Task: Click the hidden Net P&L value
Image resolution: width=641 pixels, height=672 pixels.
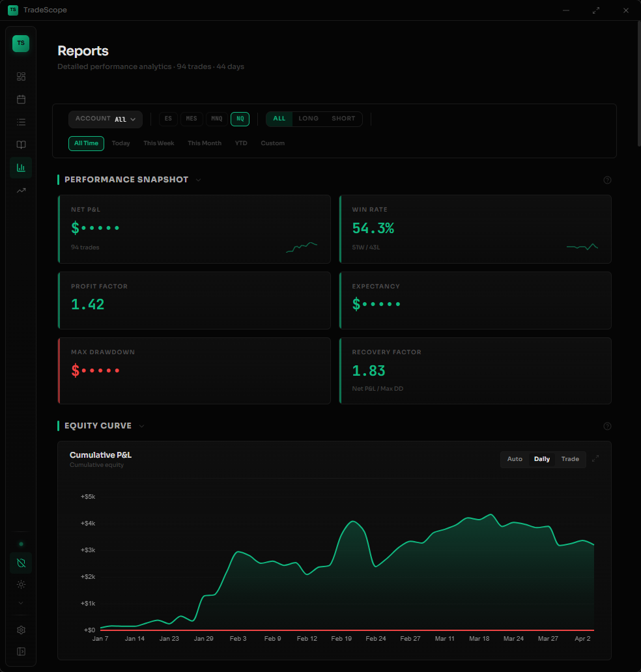Action: click(95, 227)
